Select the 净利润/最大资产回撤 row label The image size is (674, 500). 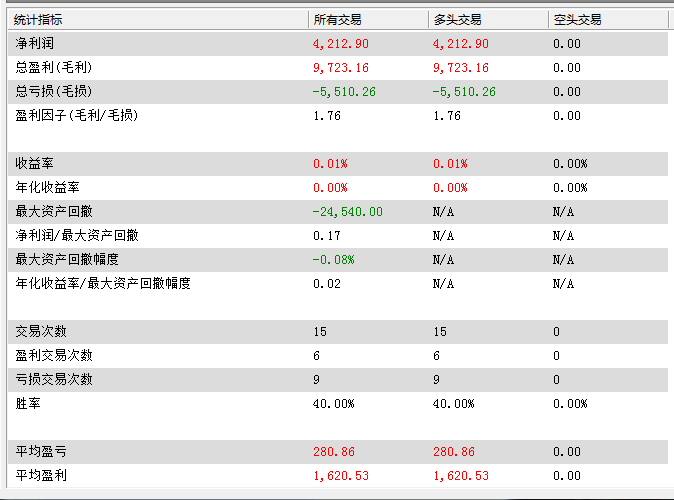point(76,236)
